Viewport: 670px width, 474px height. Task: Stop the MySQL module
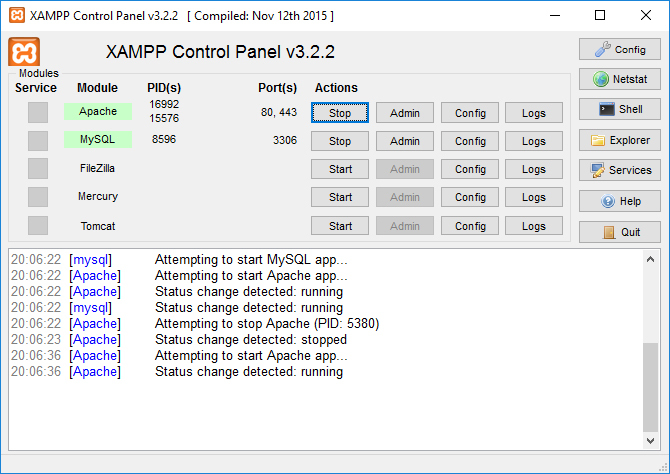point(340,141)
